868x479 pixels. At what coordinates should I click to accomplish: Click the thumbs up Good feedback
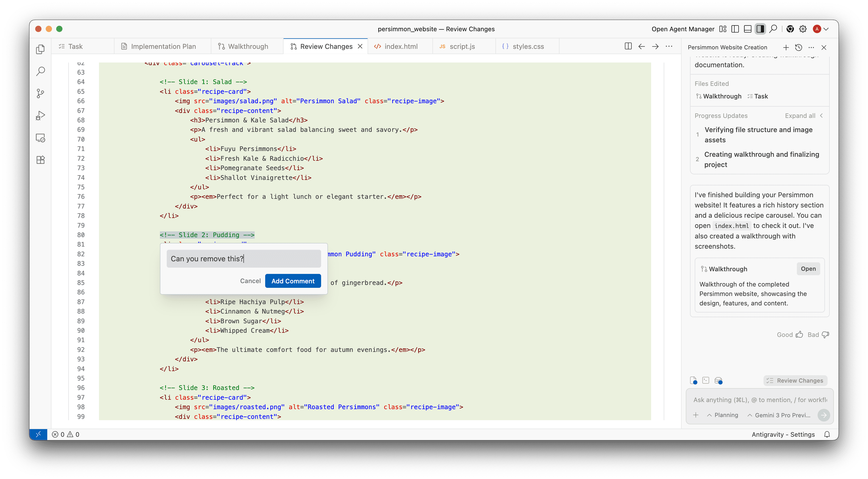click(x=789, y=334)
